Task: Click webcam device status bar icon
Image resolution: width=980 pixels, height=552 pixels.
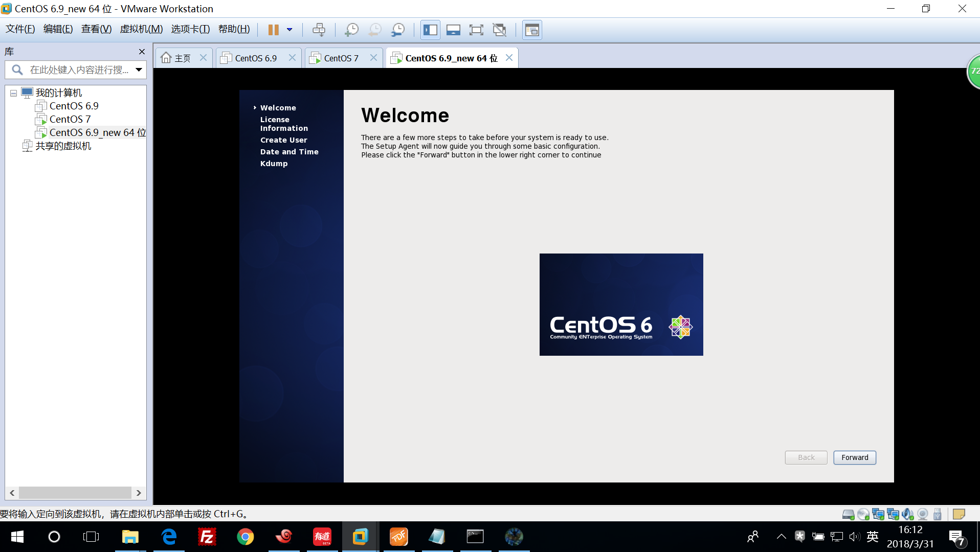Action: pos(923,514)
